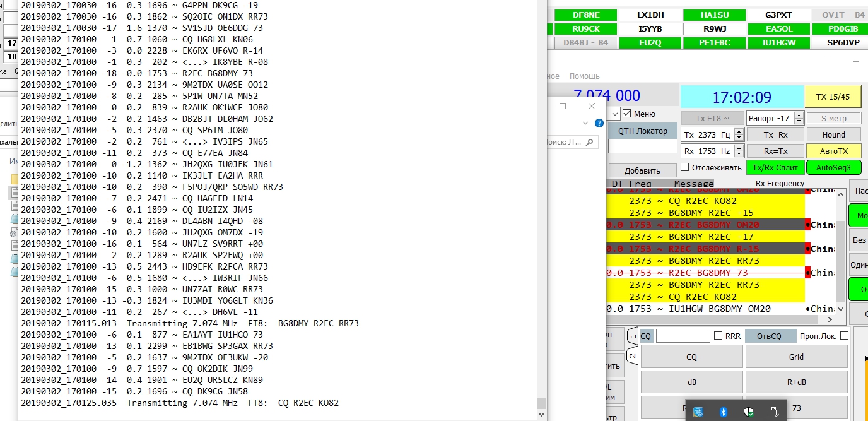Open Windows Security shield tray icon
The image size is (868, 421).
(x=749, y=412)
